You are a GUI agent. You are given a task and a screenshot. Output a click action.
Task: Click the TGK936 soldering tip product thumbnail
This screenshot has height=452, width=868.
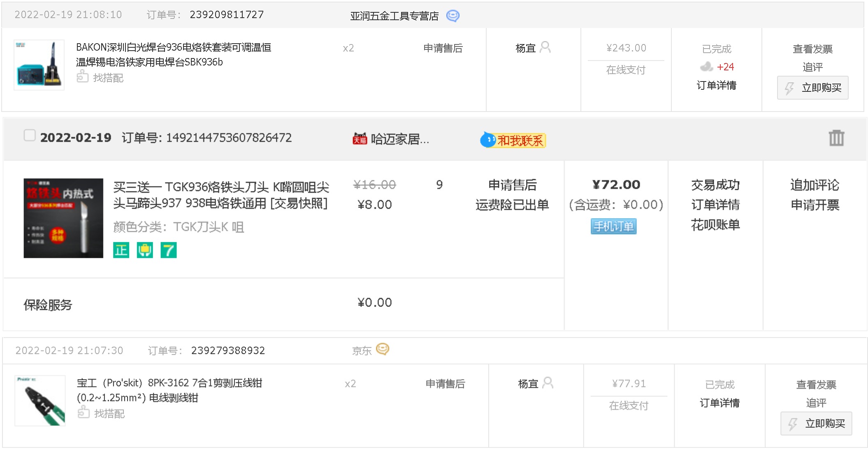(x=63, y=218)
